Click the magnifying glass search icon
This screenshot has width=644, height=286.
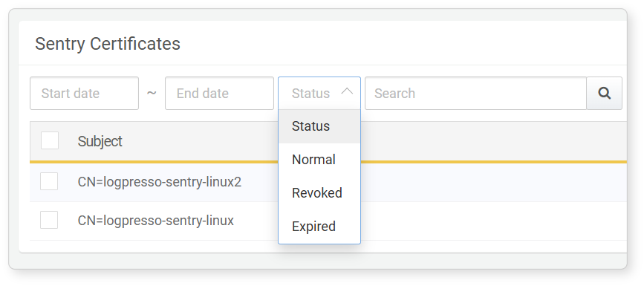point(604,94)
